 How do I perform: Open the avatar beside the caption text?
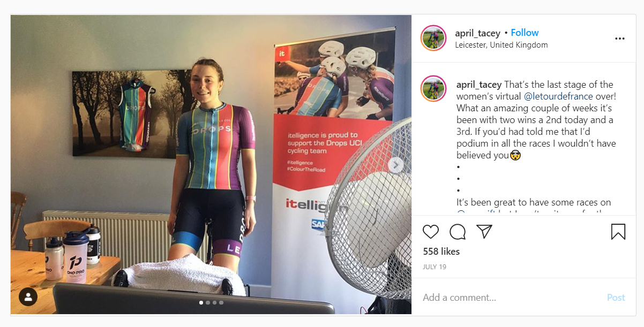coord(434,88)
